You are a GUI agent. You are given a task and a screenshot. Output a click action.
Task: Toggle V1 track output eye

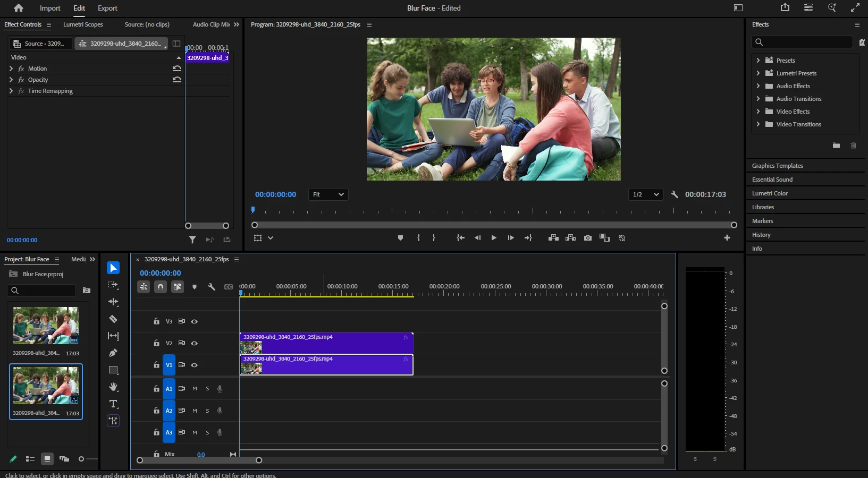coord(195,365)
